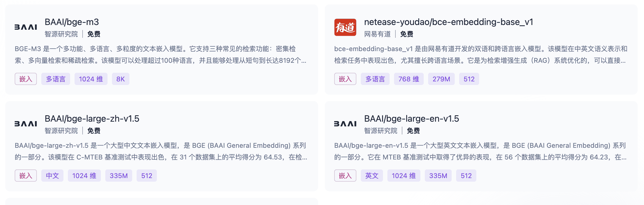Select the 英文 language tag
Viewport: 644px width, 205px height.
coord(372,176)
